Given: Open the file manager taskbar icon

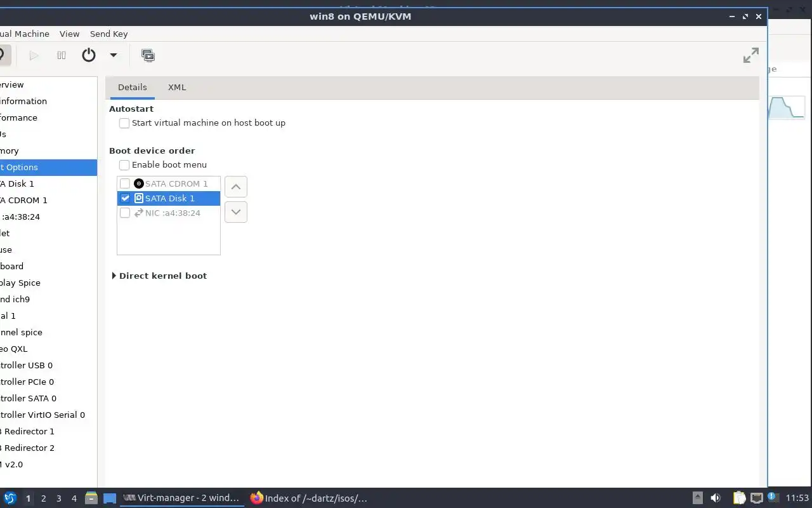Looking at the screenshot, I should [91, 498].
